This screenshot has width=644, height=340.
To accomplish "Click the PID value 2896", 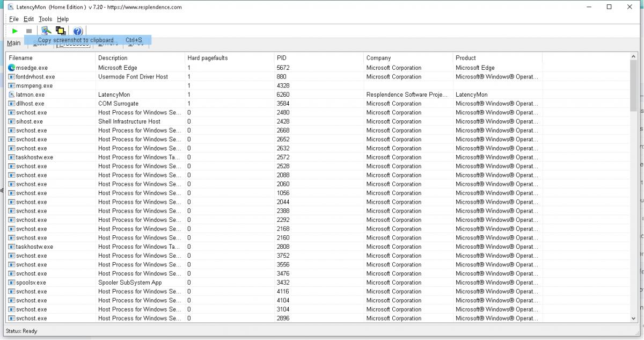I will tap(283, 319).
